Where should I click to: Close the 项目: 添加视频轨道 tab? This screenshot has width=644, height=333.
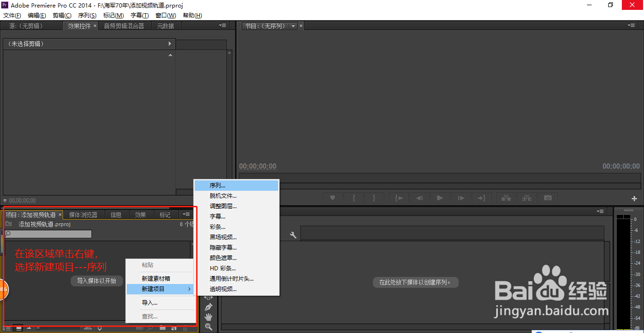[60, 215]
